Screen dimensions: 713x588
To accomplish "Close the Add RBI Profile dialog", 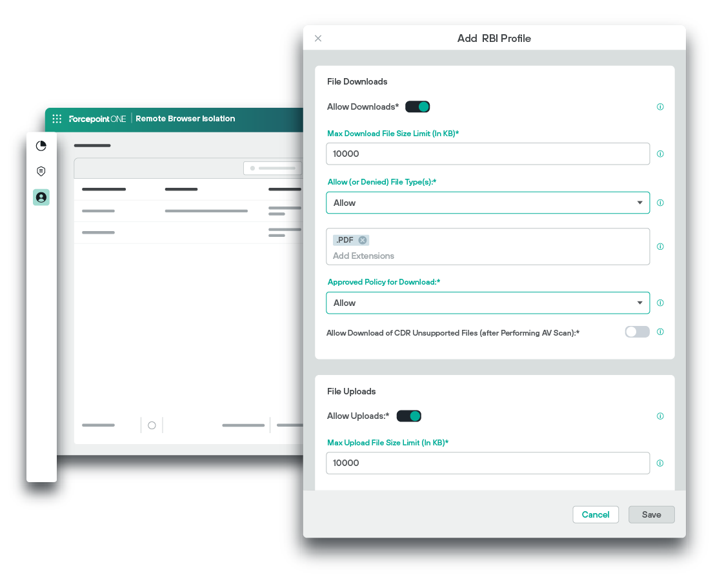I will click(x=318, y=39).
